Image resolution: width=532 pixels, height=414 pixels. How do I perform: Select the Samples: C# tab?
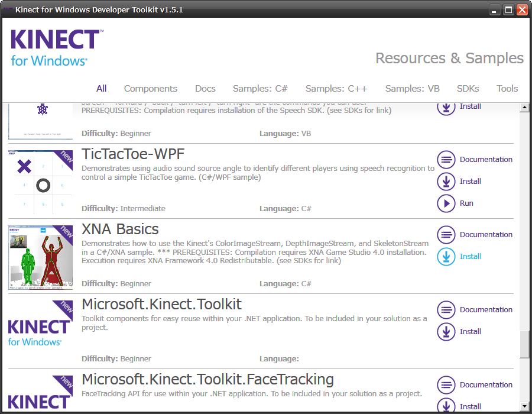(x=260, y=89)
